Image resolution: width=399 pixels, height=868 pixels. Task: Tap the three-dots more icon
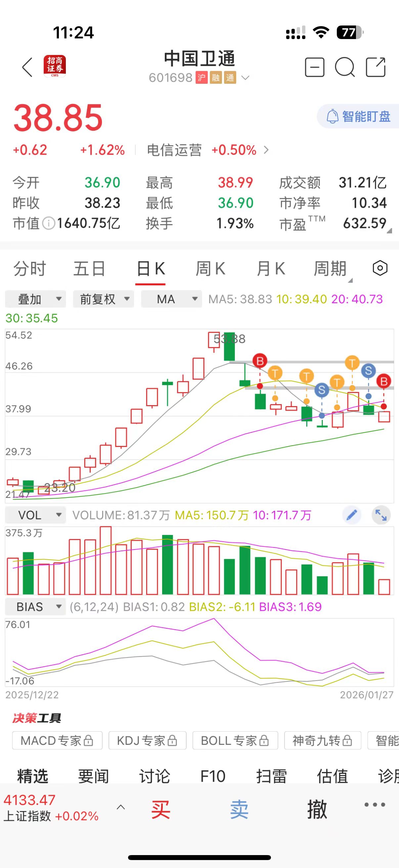coord(375,805)
